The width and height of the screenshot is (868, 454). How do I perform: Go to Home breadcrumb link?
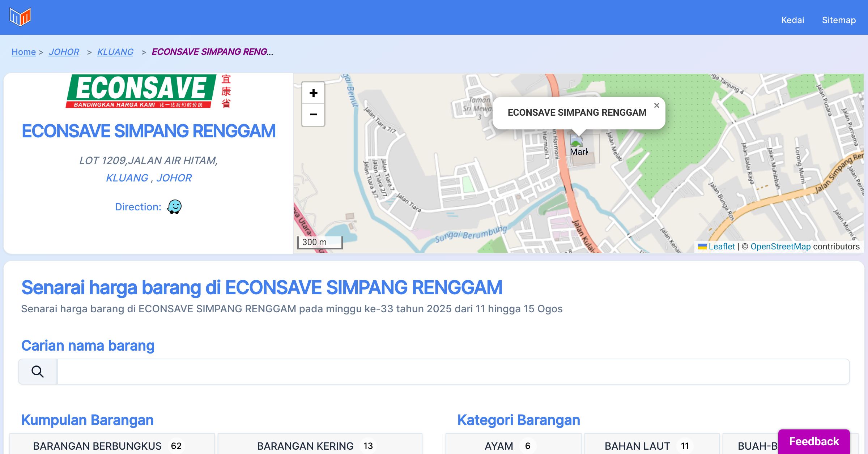pos(24,52)
